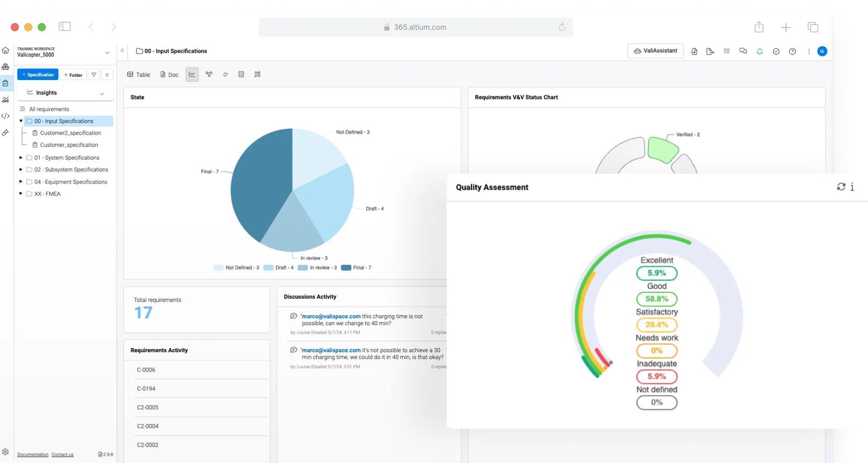The height and width of the screenshot is (463, 868).
Task: Select Customer2_specification in the tree
Action: click(71, 133)
